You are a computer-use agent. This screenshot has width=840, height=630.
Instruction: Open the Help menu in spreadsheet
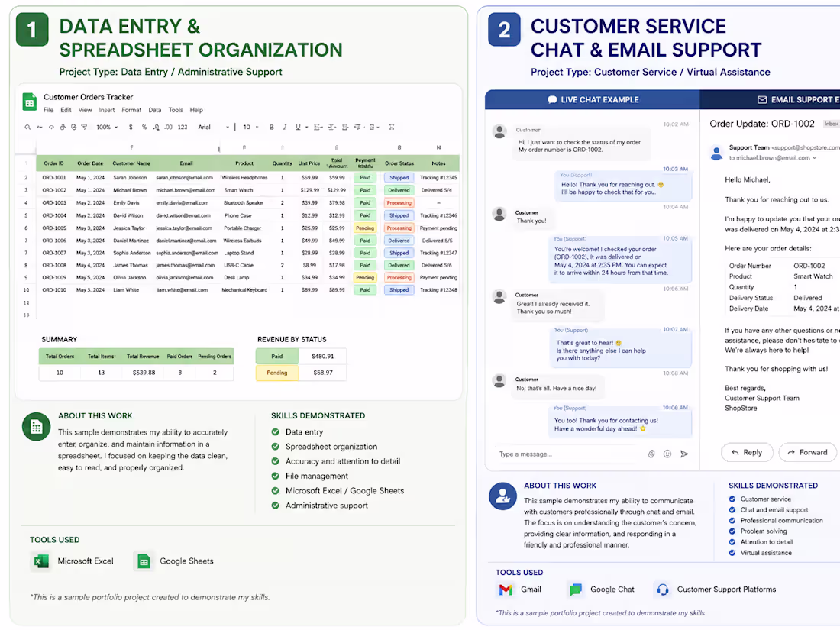tap(196, 111)
